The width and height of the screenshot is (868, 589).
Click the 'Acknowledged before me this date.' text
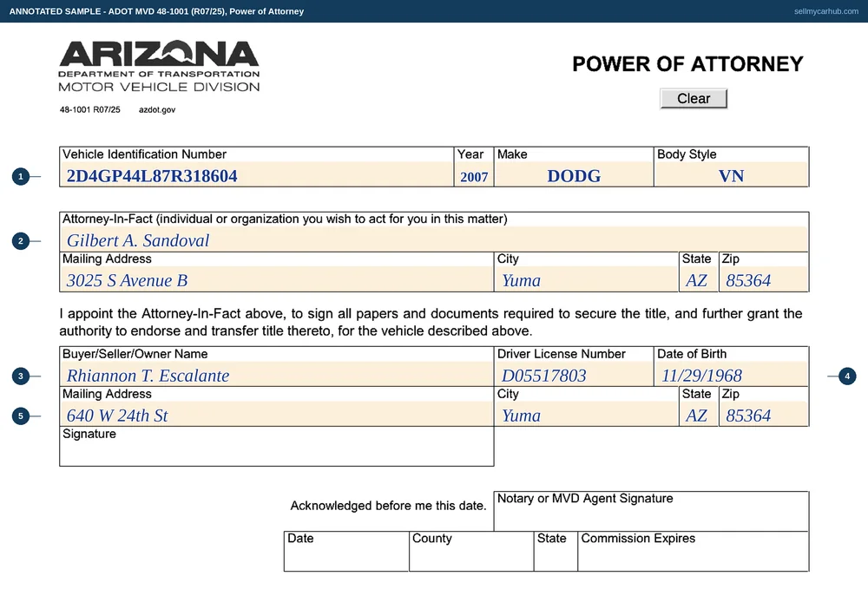click(x=388, y=506)
